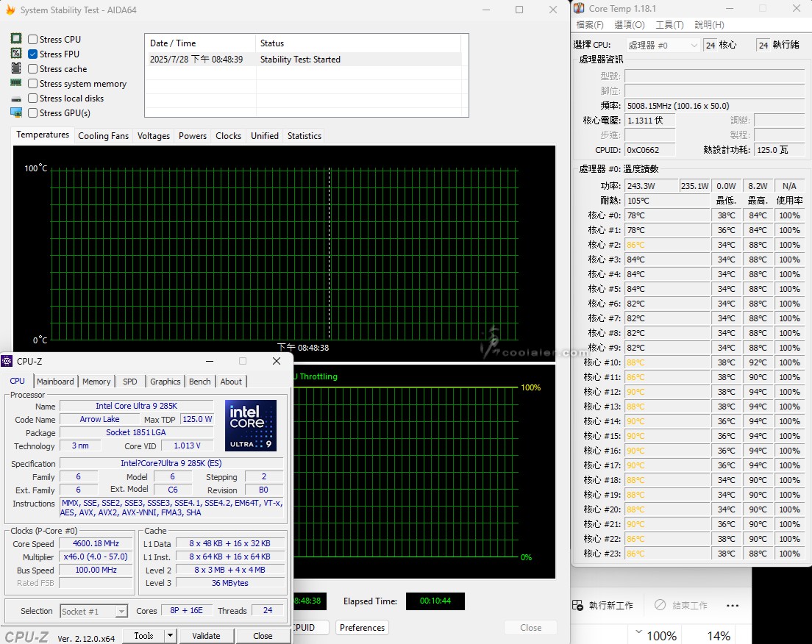Click the memory stick icon beside Stress system memory
The image size is (812, 644).
click(x=16, y=83)
